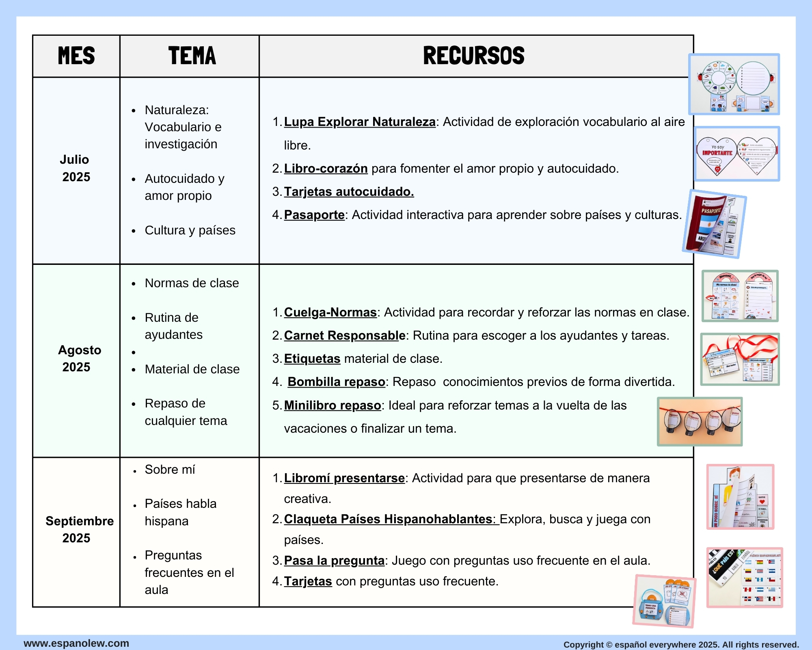Click the 'Autocuidado y amor propio' topic
This screenshot has width=812, height=650.
(184, 187)
